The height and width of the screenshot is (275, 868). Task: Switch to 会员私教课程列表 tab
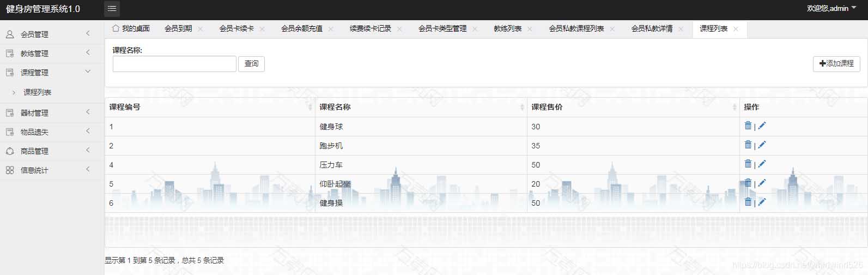pos(576,28)
